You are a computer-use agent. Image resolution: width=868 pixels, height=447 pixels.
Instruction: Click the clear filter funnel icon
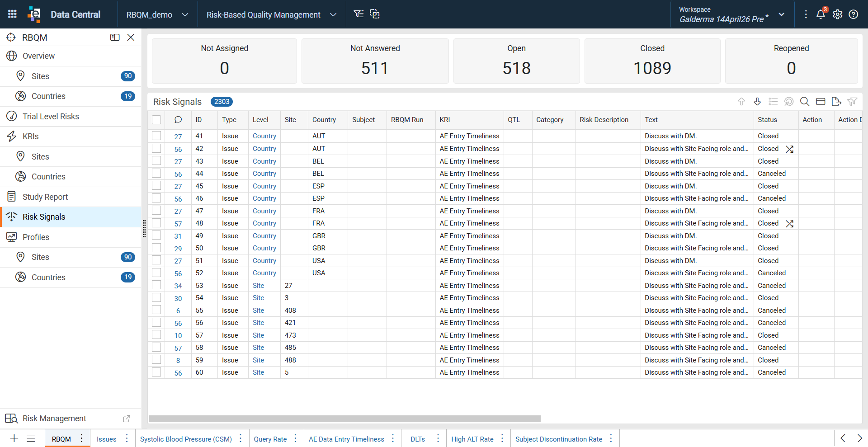[852, 102]
